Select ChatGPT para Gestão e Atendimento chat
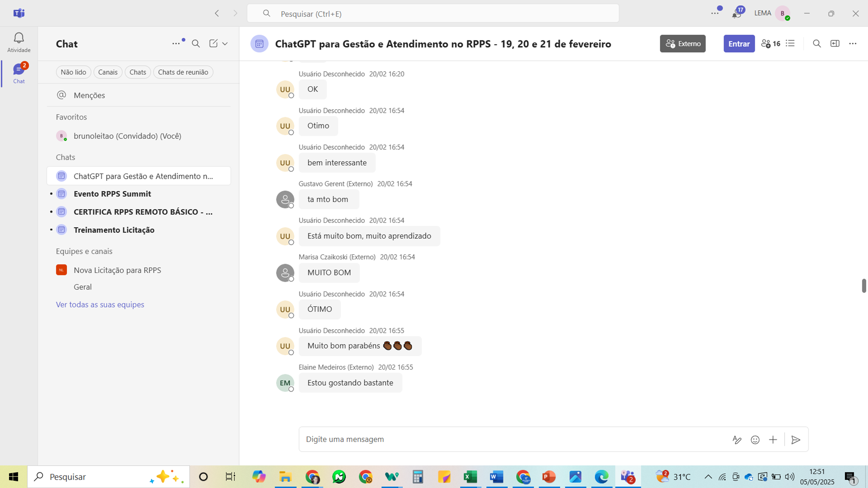 [x=139, y=176]
